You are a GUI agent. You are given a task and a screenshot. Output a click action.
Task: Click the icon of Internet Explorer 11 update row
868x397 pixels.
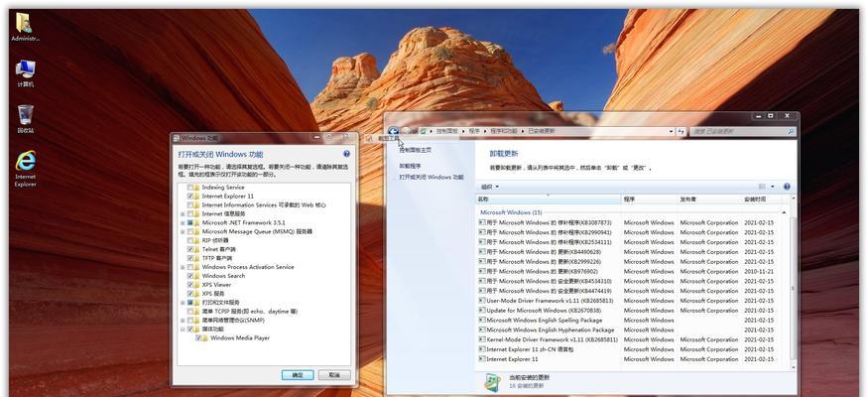(481, 359)
